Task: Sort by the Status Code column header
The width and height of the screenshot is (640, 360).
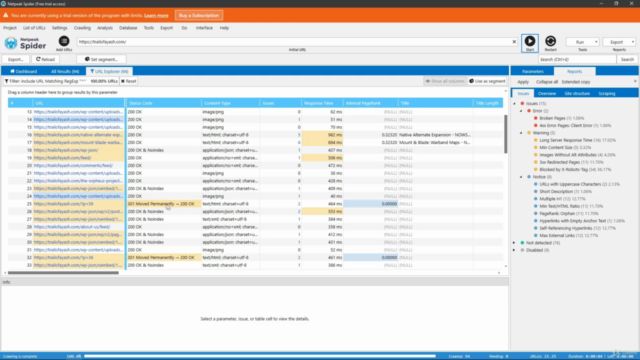Action: (x=164, y=103)
